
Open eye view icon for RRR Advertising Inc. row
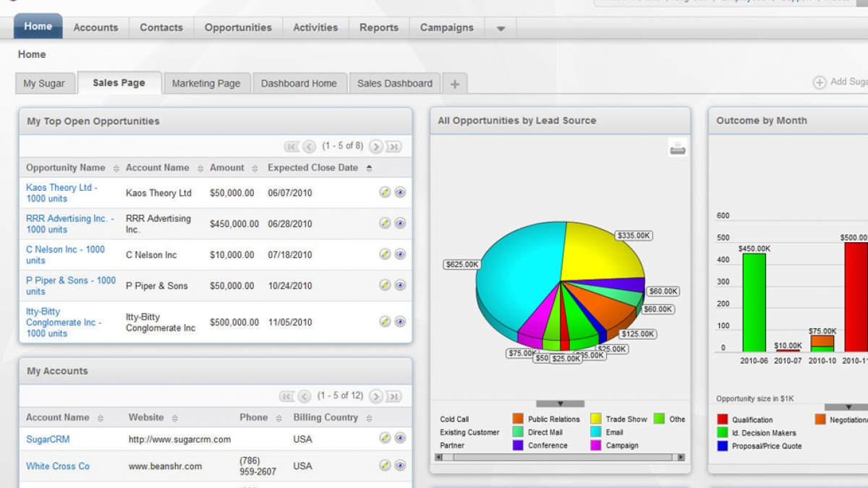400,223
